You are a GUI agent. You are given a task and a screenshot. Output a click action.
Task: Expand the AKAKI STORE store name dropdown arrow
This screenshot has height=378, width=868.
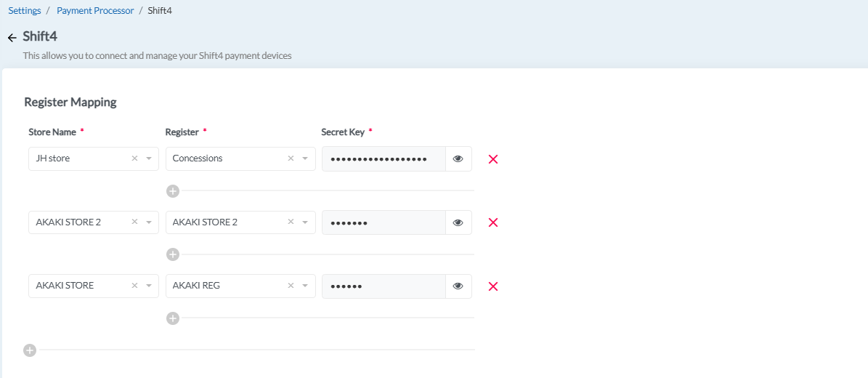point(149,286)
